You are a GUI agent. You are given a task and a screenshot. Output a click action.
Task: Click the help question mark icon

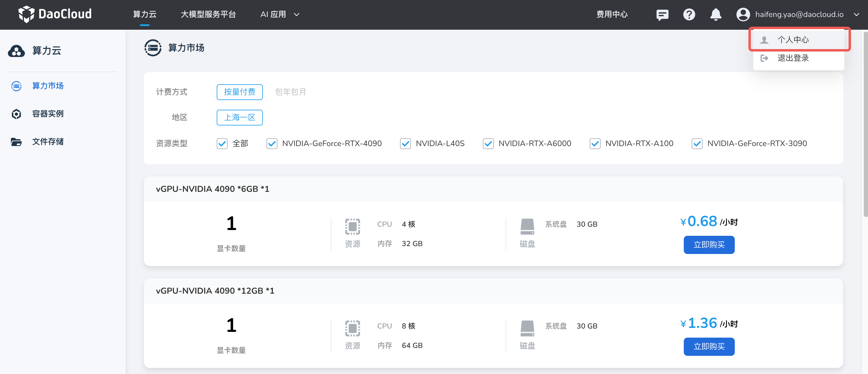(x=689, y=15)
